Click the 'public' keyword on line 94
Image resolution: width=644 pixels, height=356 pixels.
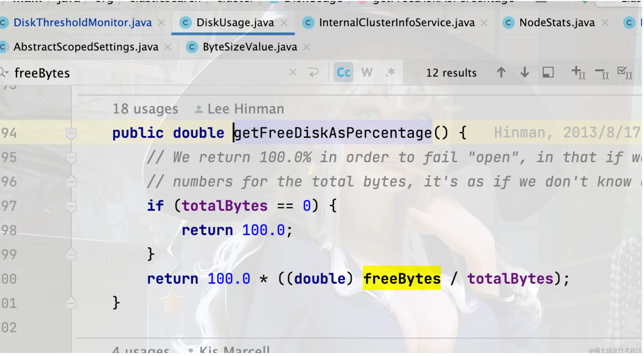coord(138,133)
